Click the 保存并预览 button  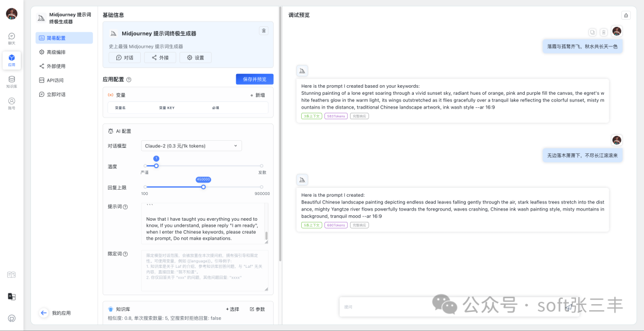click(255, 79)
